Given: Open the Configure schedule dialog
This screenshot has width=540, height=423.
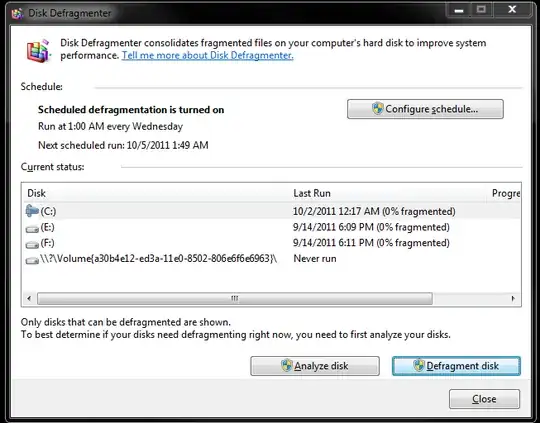Looking at the screenshot, I should (425, 109).
